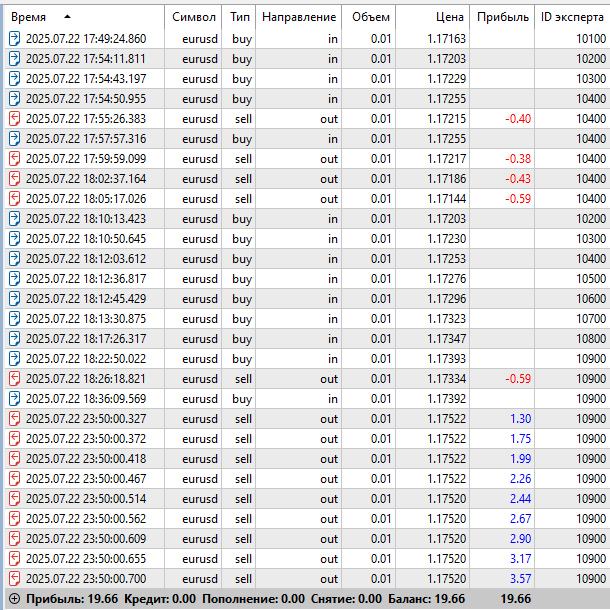Click deal-out icon at 23:50:00.562
The height and width of the screenshot is (610, 610).
pyautogui.click(x=14, y=519)
